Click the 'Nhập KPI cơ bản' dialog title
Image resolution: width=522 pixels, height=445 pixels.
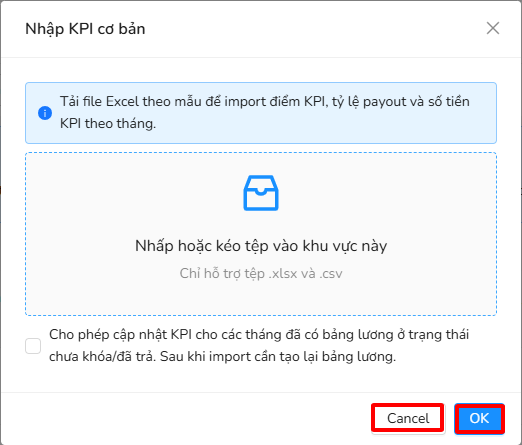85,29
